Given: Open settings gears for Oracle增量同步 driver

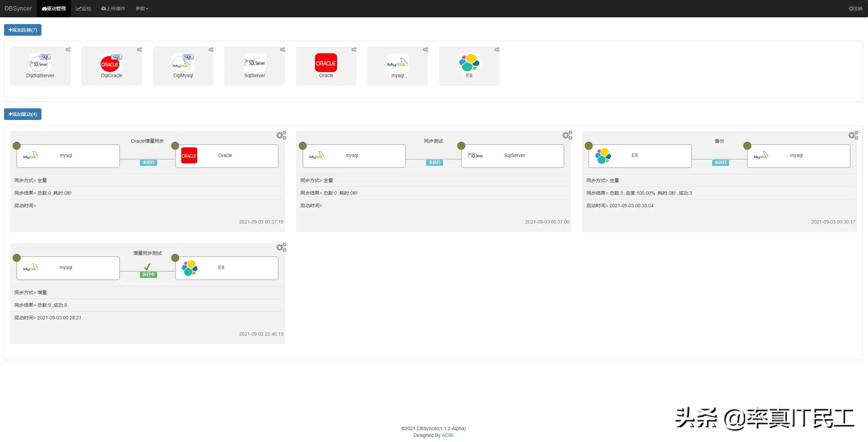Looking at the screenshot, I should (281, 135).
